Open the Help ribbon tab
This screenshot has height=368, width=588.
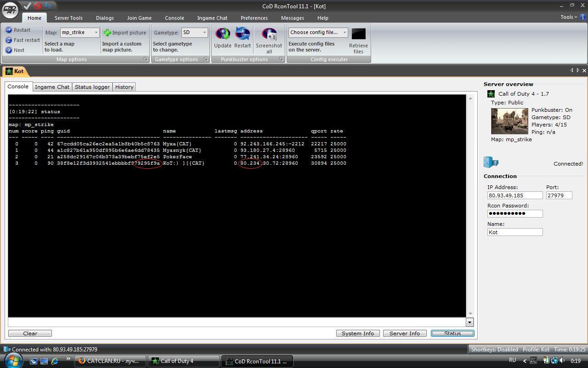point(323,18)
